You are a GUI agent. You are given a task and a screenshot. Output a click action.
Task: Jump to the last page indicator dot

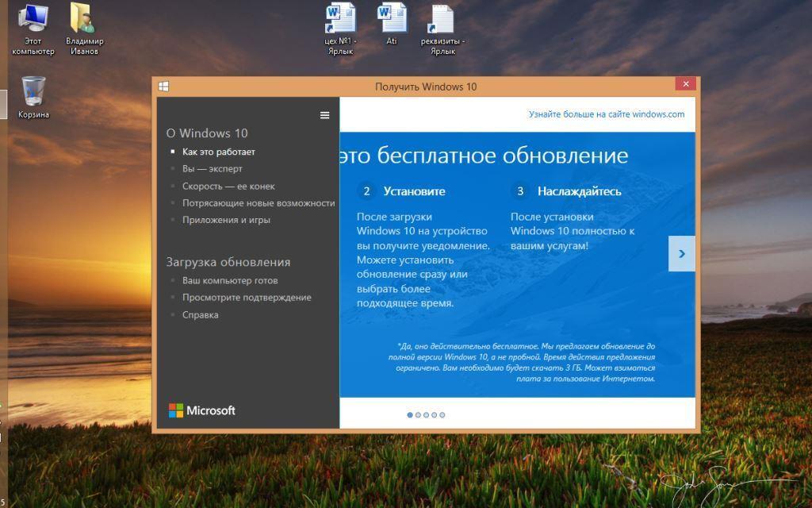click(x=442, y=415)
